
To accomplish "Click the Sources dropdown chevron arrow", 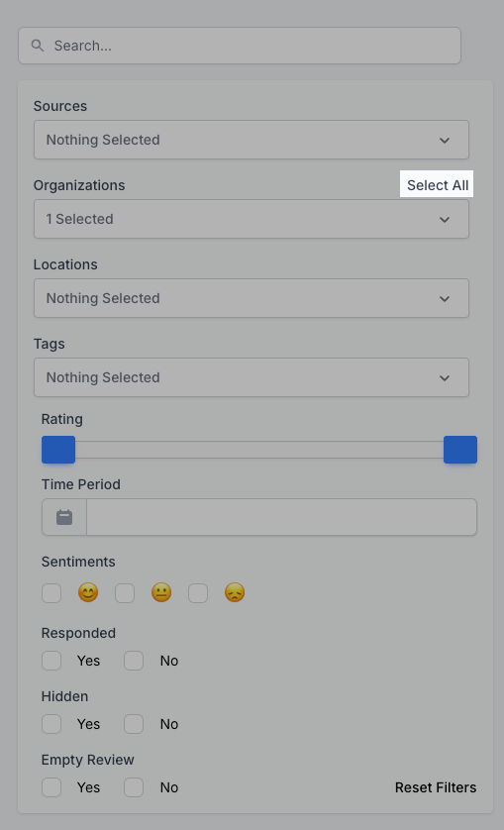I will 445,141.
